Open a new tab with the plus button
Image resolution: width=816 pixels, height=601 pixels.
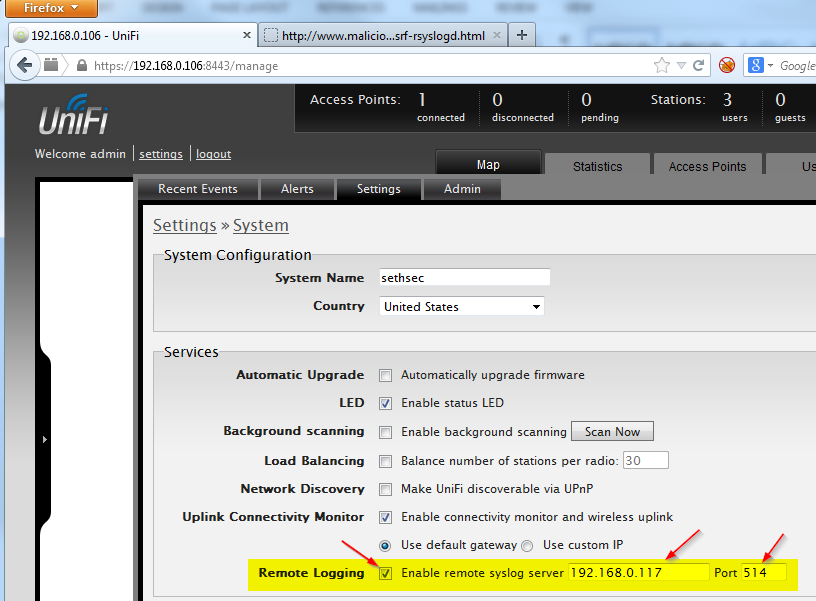coord(522,35)
